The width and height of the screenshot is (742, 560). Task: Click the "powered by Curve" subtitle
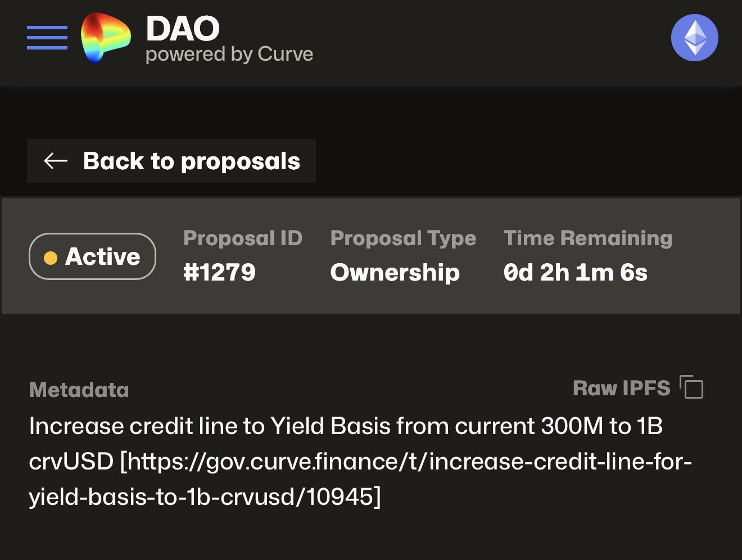click(229, 55)
